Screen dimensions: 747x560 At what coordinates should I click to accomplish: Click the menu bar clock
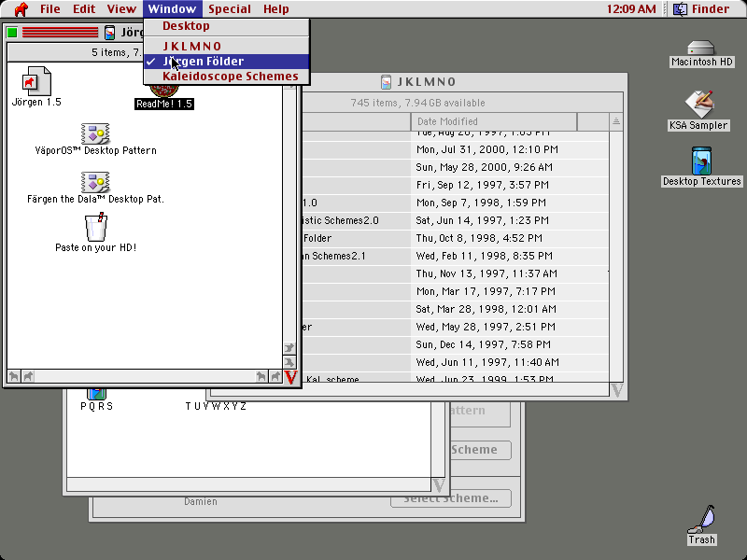631,9
